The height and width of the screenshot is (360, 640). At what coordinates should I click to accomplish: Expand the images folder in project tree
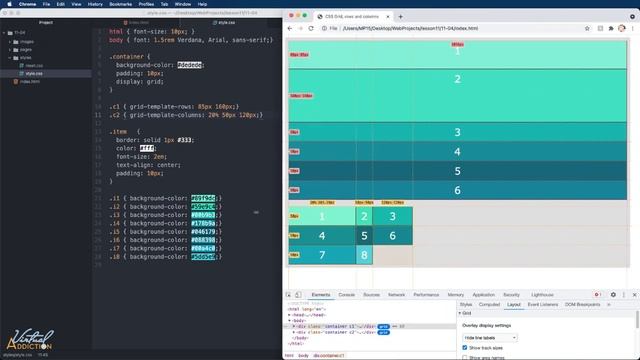pyautogui.click(x=10, y=42)
